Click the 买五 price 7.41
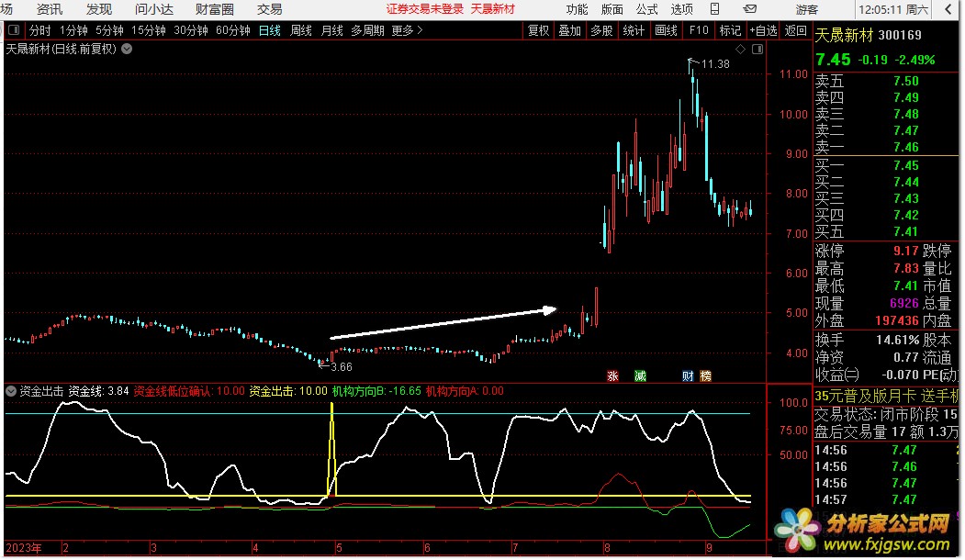The width and height of the screenshot is (965, 560). tap(906, 232)
